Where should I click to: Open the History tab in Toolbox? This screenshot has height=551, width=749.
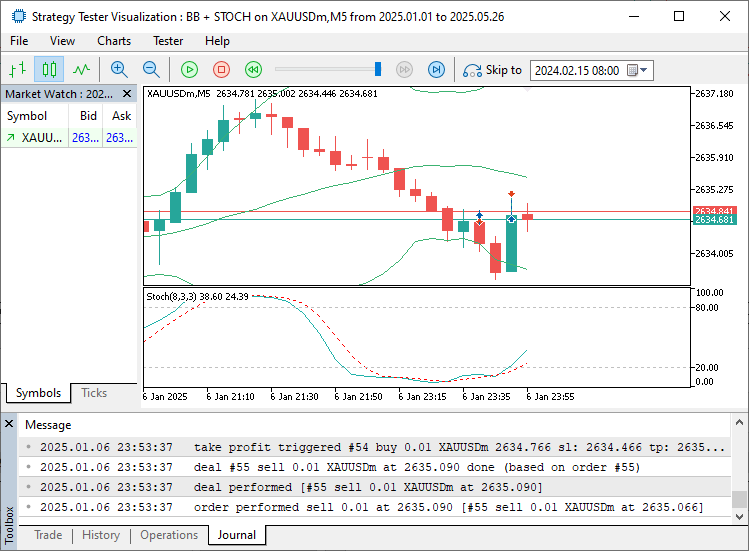click(x=101, y=535)
